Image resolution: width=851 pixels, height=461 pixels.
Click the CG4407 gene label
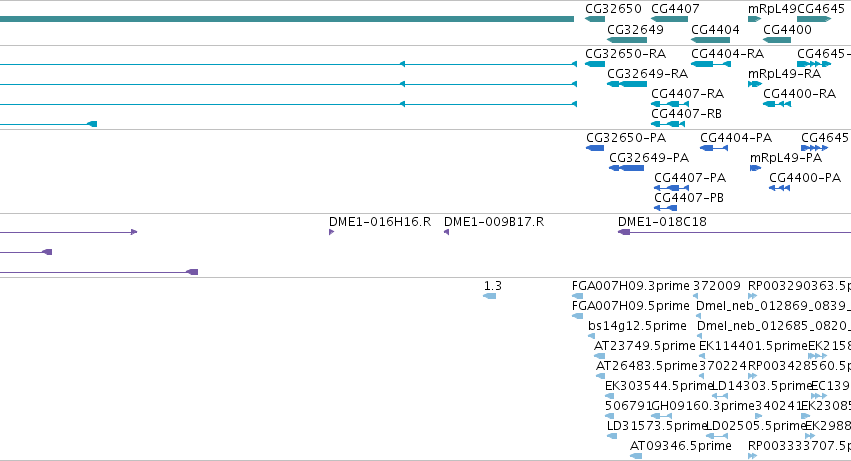(675, 9)
